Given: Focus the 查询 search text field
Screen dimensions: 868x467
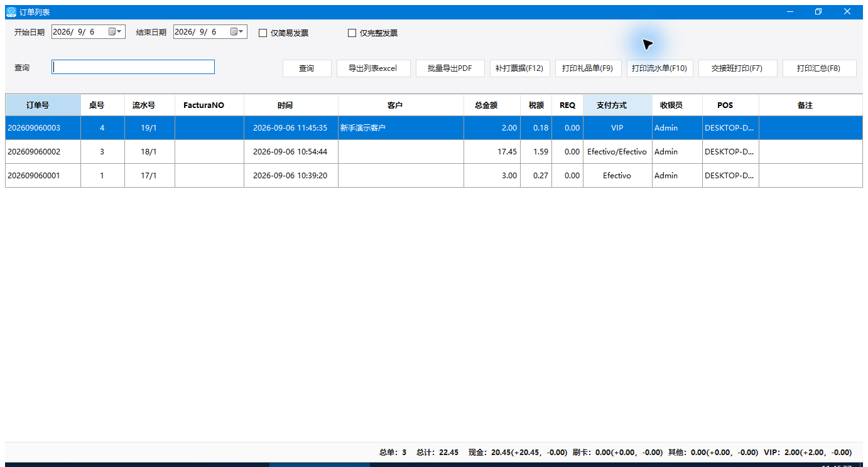Looking at the screenshot, I should (133, 67).
